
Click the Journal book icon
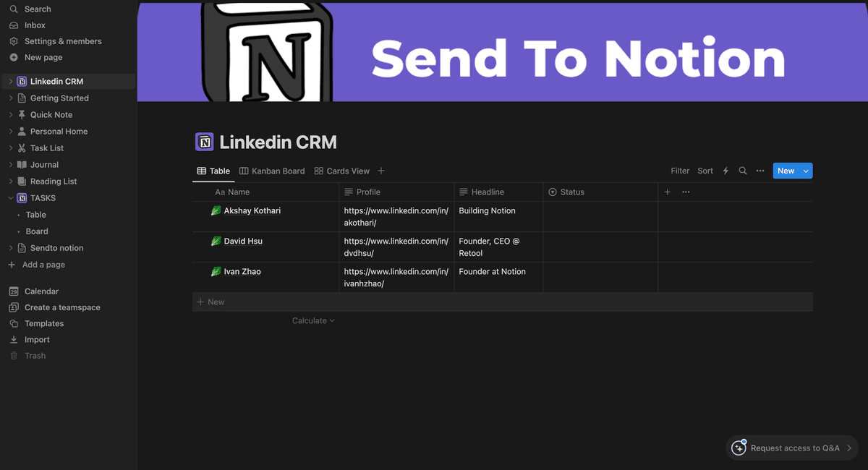click(22, 165)
